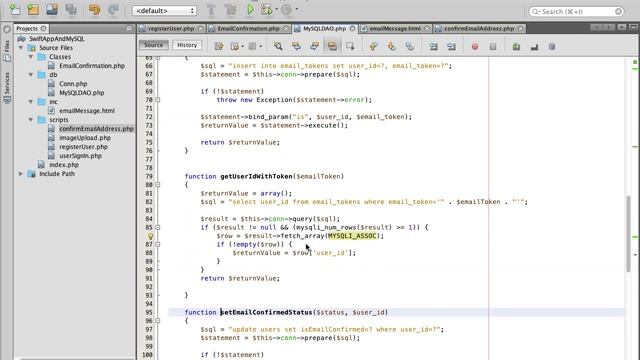The height and width of the screenshot is (360, 640).
Task: Collapse the Source Files tree node
Action: (21, 48)
